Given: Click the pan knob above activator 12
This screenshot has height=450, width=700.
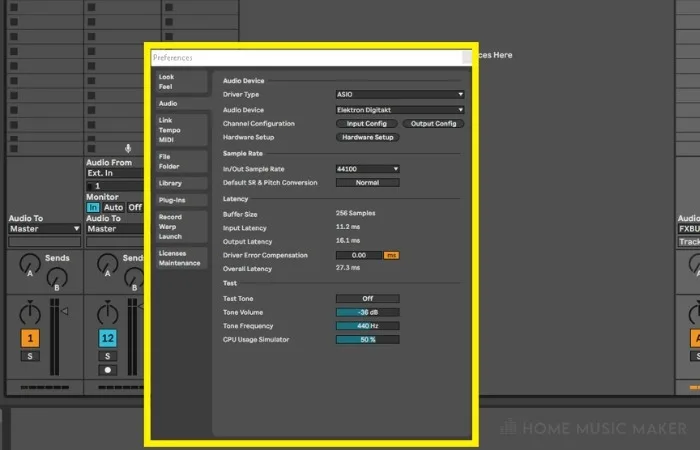Looking at the screenshot, I should click(108, 313).
